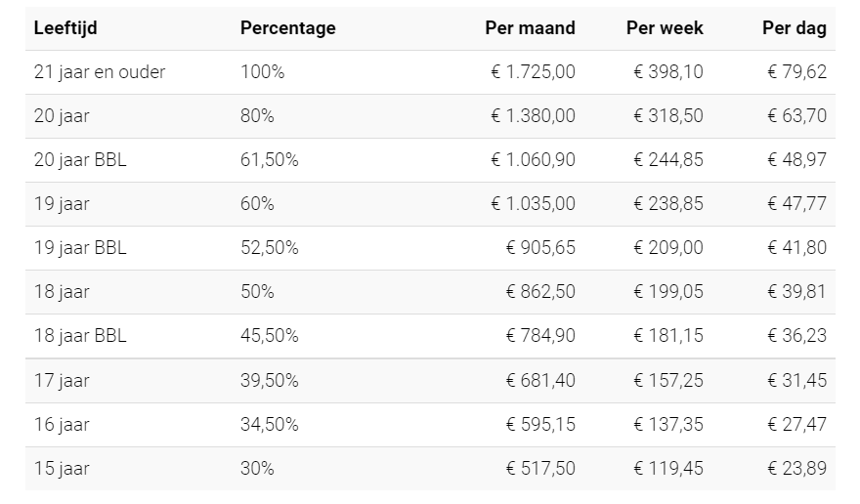This screenshot has width=860, height=504.
Task: Select the '16 jaar' row label
Action: [x=62, y=425]
